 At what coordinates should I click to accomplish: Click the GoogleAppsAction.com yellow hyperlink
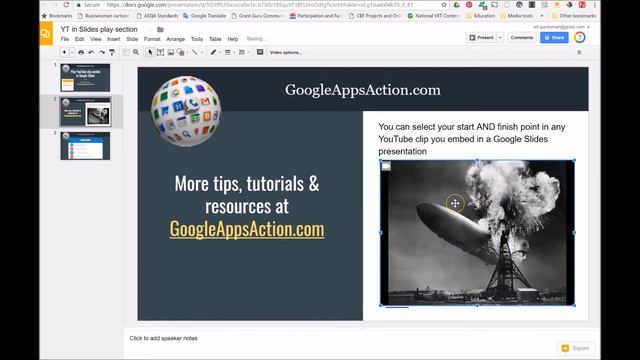tap(247, 229)
